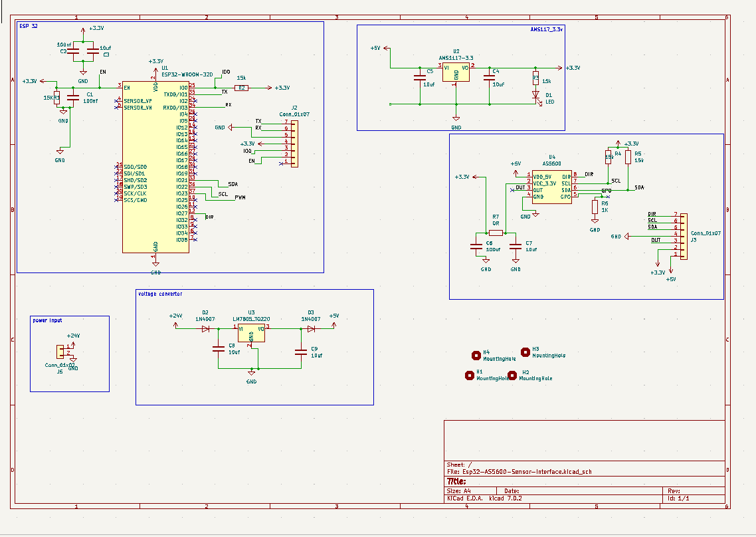
Task: Click the IO0 net label above resistor R2
Action: [226, 72]
